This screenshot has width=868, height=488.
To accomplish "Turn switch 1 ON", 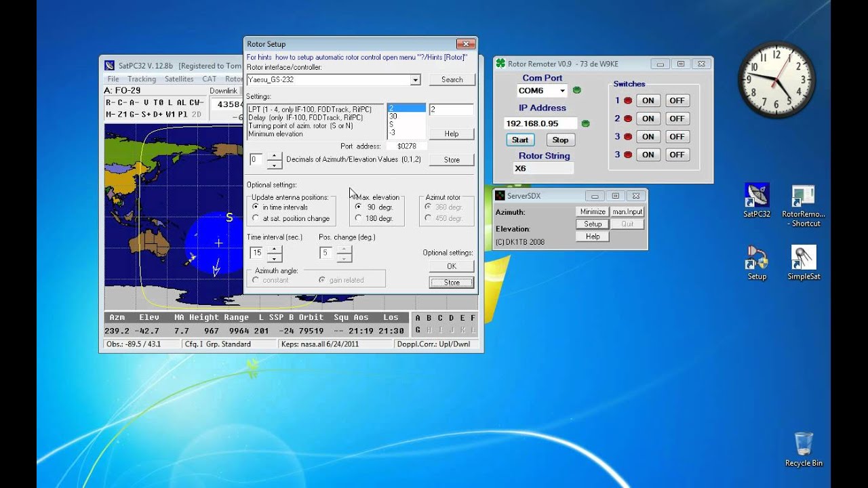I will [648, 100].
